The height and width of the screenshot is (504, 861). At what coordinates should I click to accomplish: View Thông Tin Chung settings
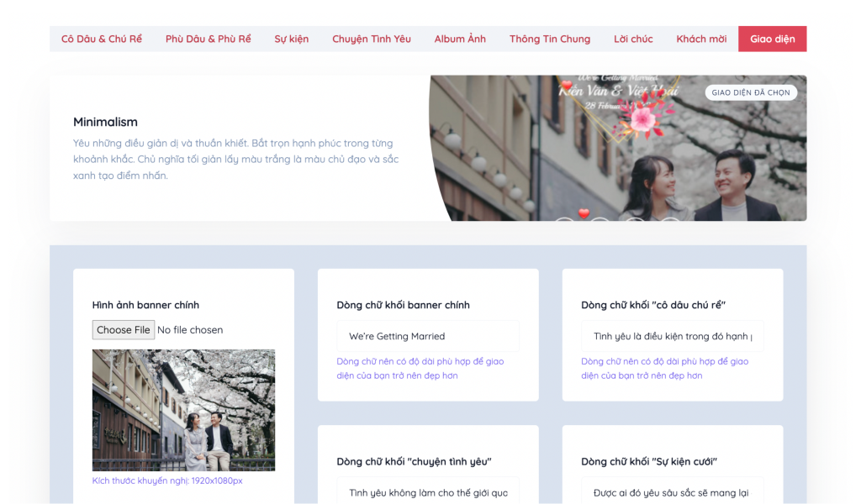tap(549, 39)
